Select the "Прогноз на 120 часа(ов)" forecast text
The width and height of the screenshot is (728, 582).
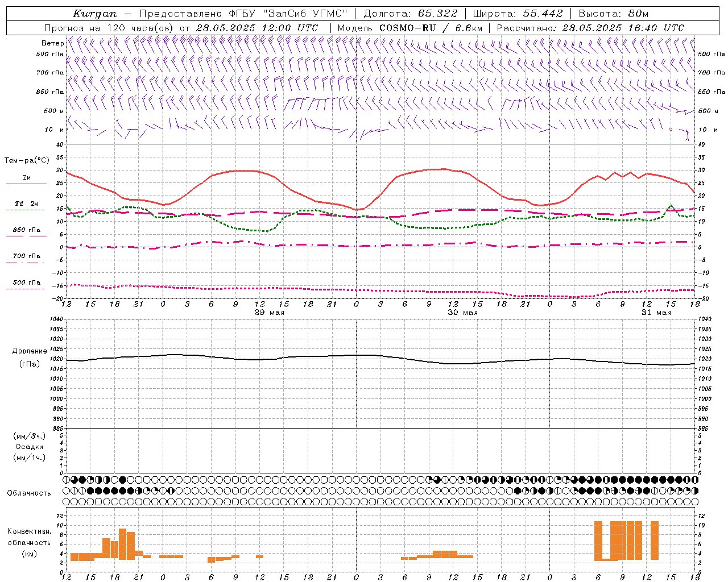pos(109,28)
